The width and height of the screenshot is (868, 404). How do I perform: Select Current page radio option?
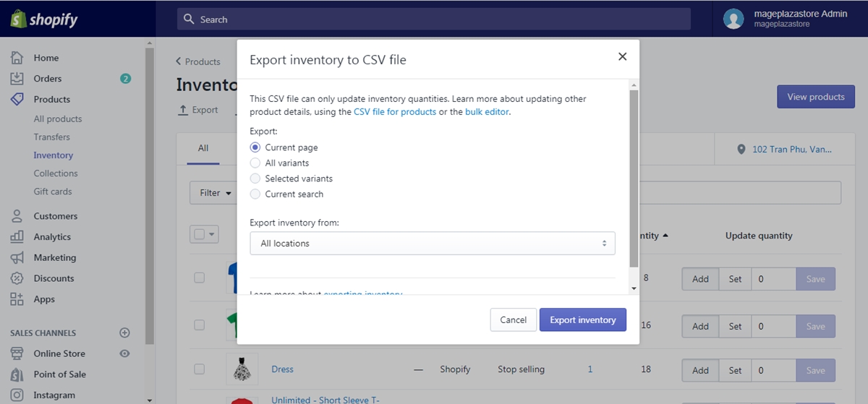pyautogui.click(x=255, y=147)
